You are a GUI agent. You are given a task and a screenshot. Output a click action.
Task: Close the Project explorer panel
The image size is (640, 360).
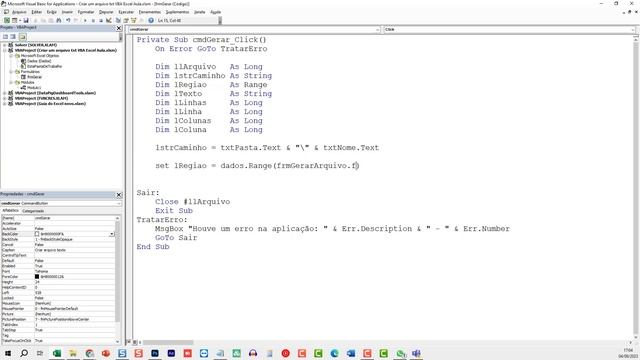(x=119, y=28)
